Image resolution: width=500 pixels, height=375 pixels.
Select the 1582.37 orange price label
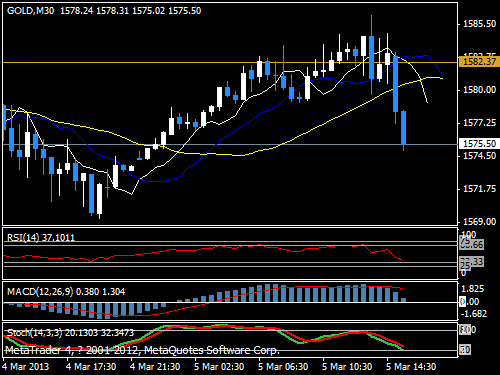(479, 62)
